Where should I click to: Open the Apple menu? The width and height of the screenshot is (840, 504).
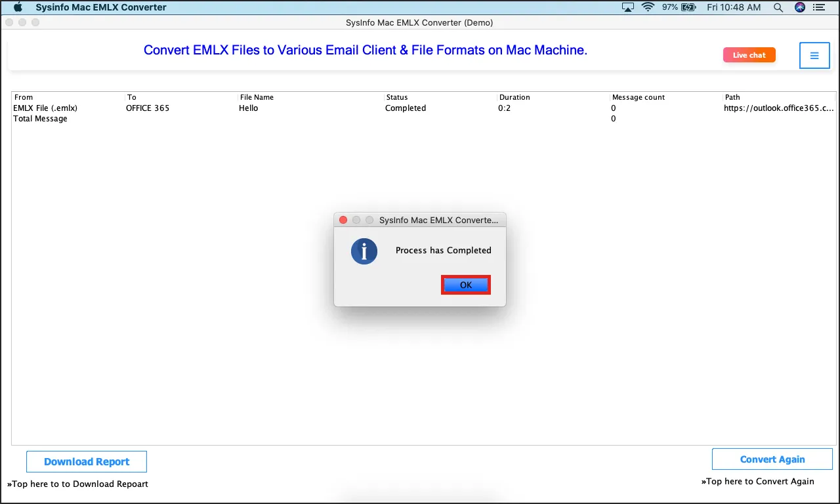(x=18, y=7)
